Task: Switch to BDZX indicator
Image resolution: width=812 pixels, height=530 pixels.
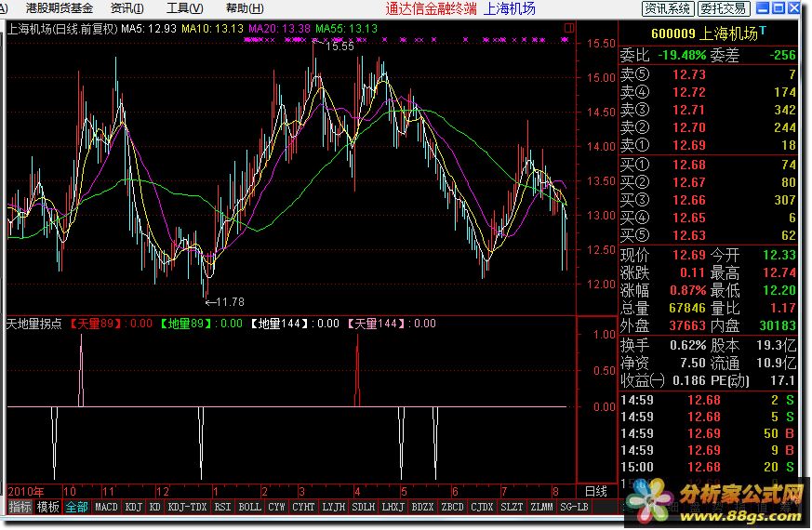Action: (x=422, y=507)
